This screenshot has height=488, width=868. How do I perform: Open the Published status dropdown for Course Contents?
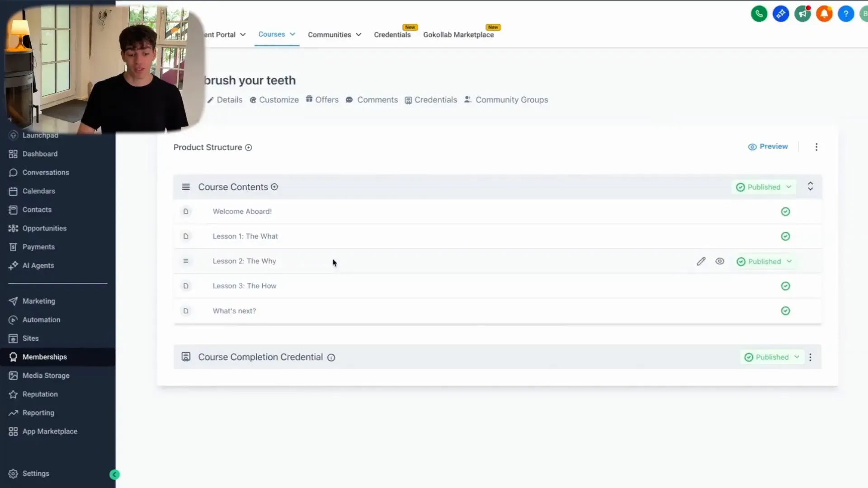(764, 187)
